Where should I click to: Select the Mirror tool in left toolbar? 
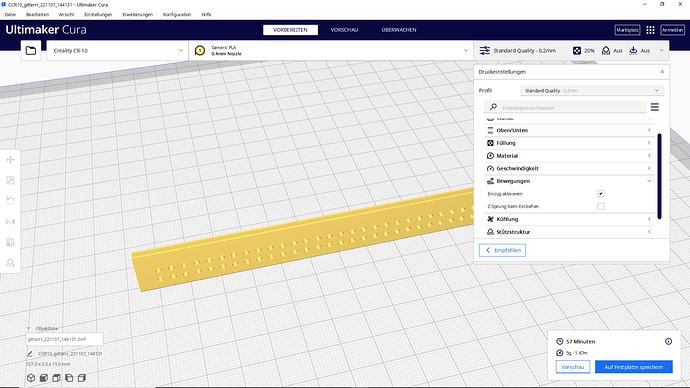10,222
